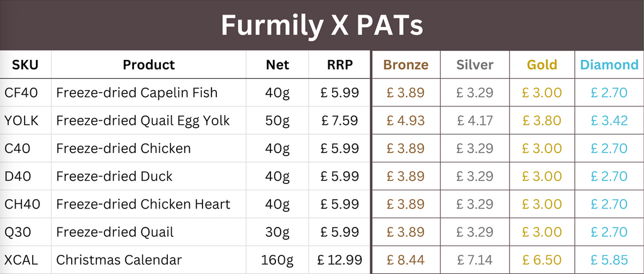Screen dimensions: 644x274
Task: Click the Product column header
Action: pos(148,65)
